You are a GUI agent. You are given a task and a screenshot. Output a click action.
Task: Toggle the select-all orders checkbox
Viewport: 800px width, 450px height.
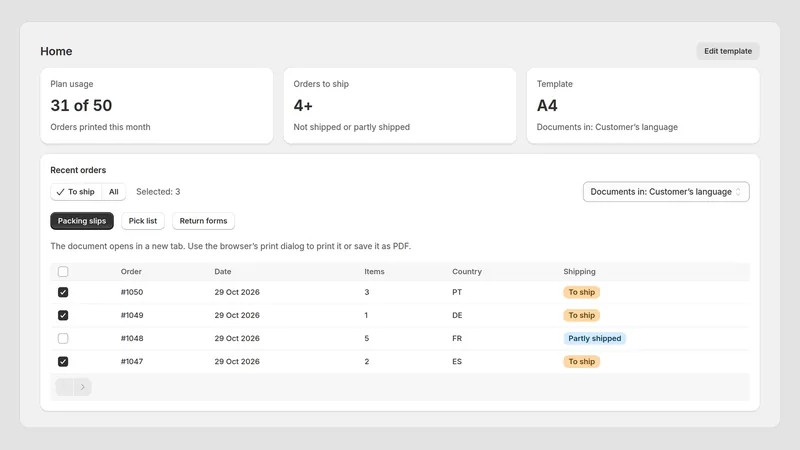click(x=63, y=271)
